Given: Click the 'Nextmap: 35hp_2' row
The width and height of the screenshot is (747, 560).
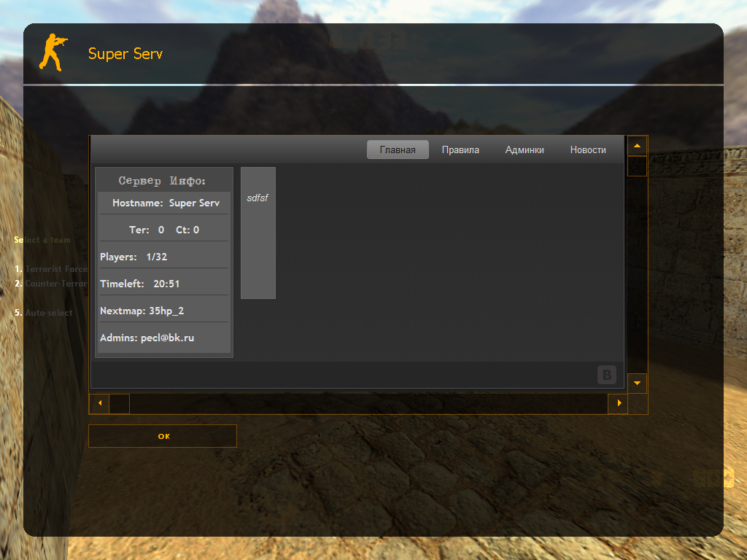Looking at the screenshot, I should pyautogui.click(x=164, y=311).
